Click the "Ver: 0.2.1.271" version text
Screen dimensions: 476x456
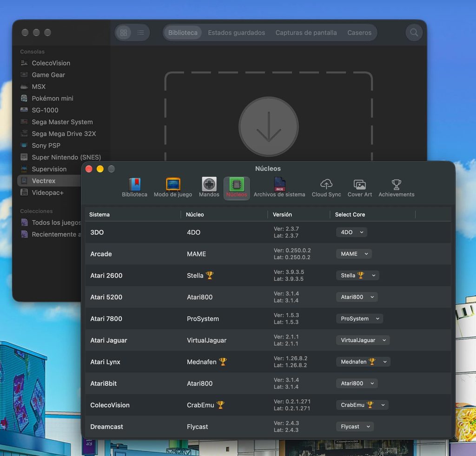pyautogui.click(x=292, y=401)
